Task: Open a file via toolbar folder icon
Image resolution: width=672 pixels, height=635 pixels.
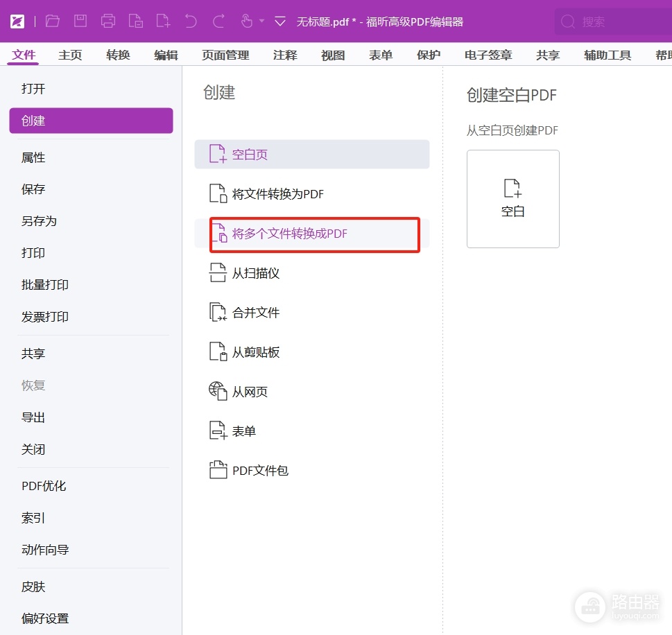Action: pyautogui.click(x=52, y=21)
